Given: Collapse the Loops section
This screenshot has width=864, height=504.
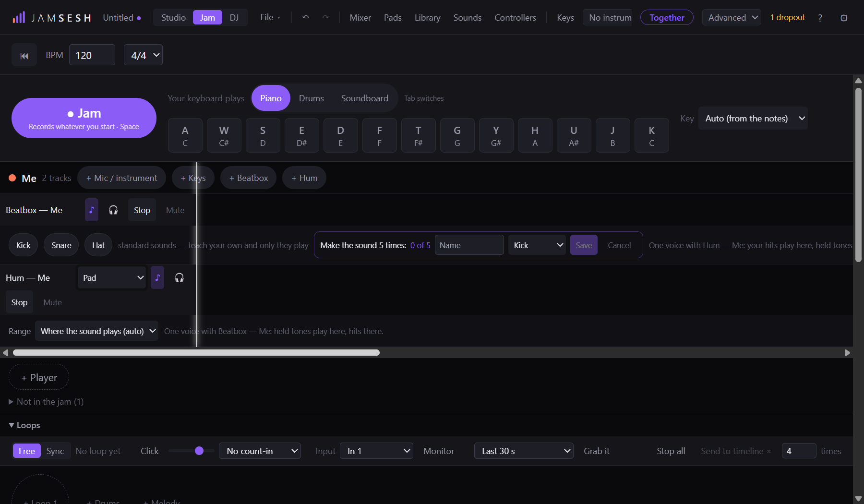Looking at the screenshot, I should [x=24, y=425].
